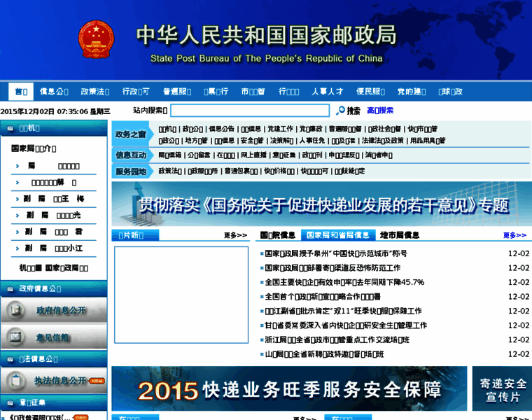The image size is (532, 420).
Task: Click the New badge on 执法信息公开
Action: click(97, 381)
